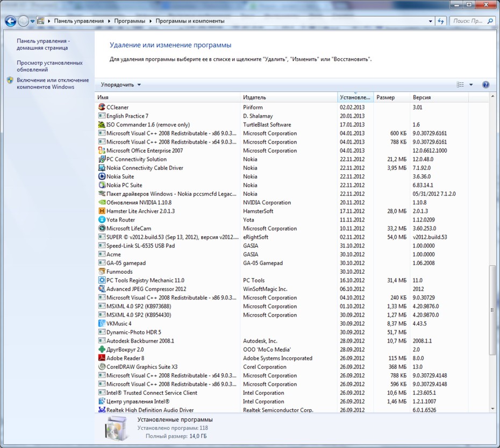Click the ДругВокруг 2.0 icon
The image size is (500, 448).
(102, 350)
